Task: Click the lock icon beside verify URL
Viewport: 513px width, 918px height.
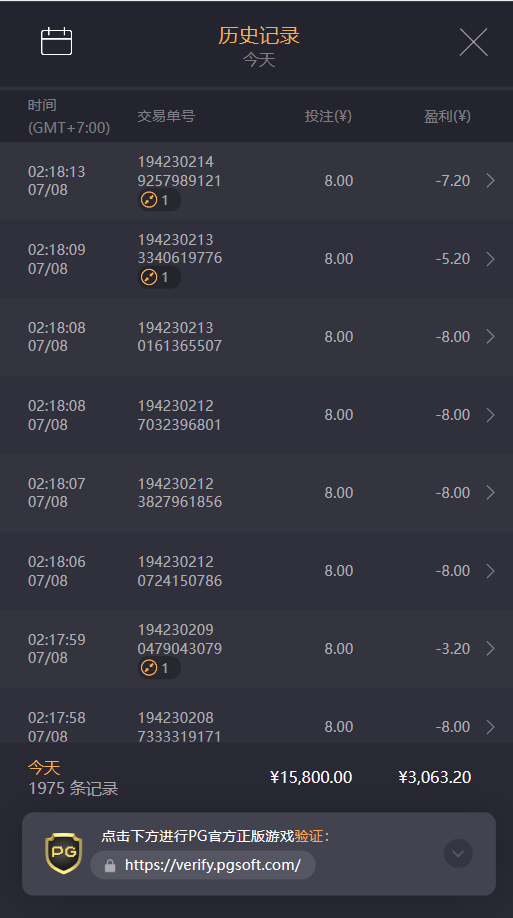Action: (x=110, y=865)
